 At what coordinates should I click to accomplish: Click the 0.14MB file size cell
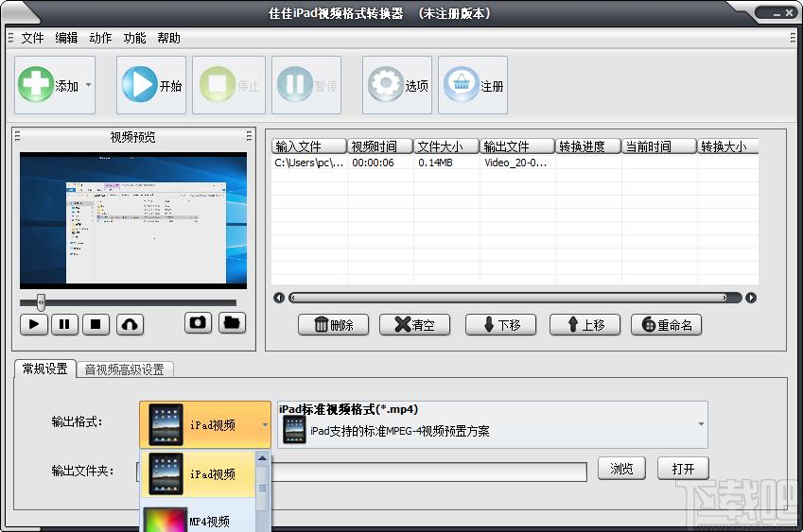(x=435, y=163)
